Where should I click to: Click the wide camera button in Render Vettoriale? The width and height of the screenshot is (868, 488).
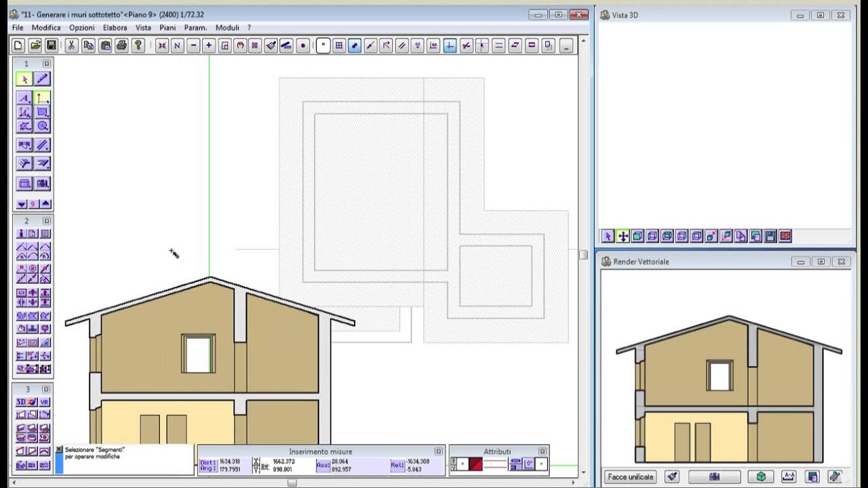coord(715,477)
